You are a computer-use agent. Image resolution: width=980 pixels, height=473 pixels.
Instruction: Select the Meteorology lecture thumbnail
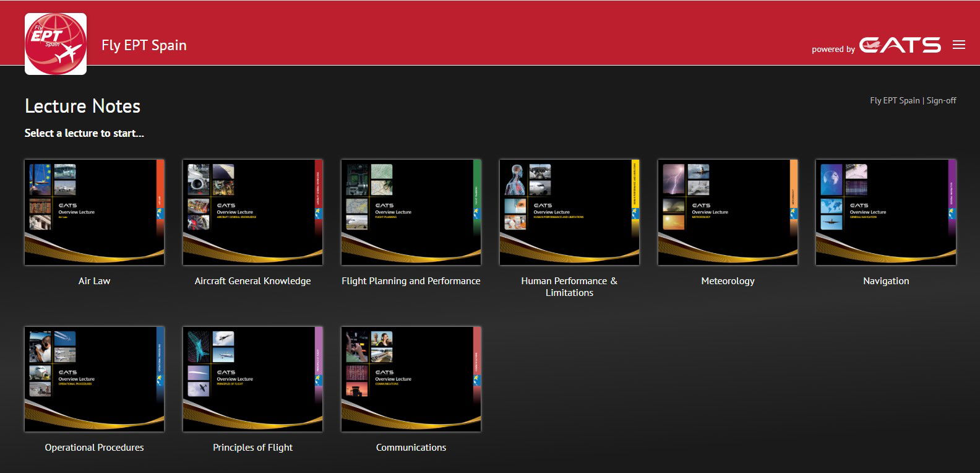pyautogui.click(x=728, y=212)
